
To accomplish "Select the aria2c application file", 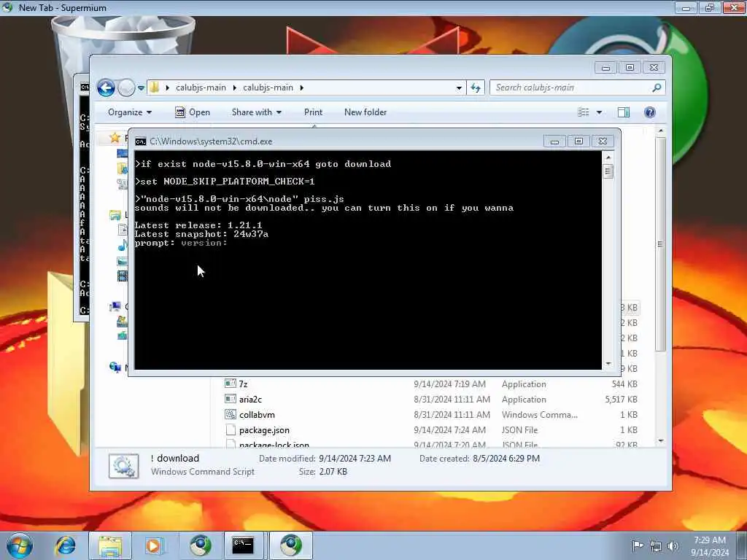I will tap(431, 400).
